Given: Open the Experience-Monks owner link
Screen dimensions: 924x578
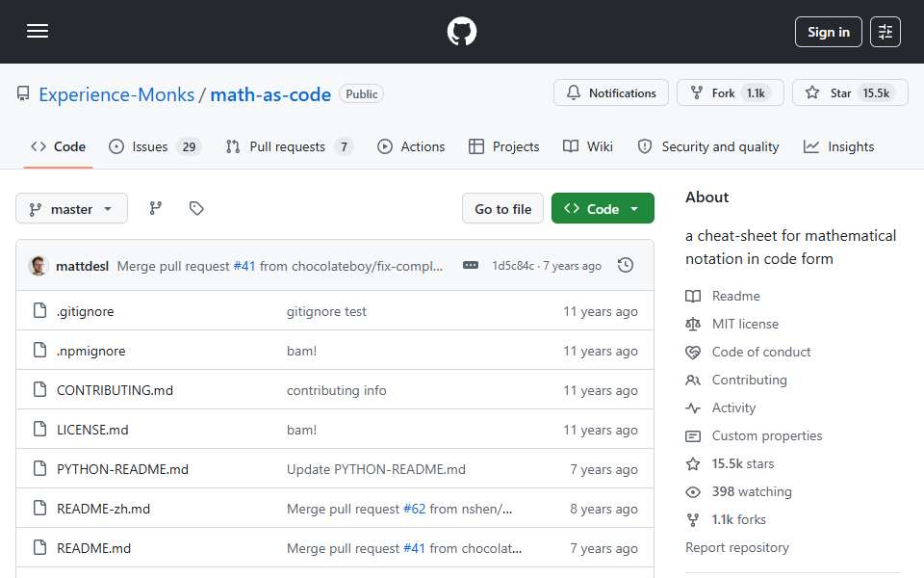Looking at the screenshot, I should pos(116,94).
